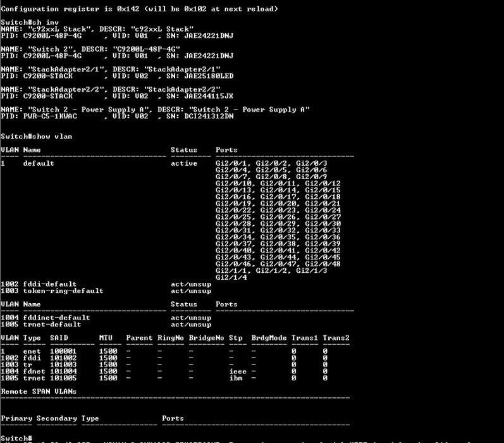Click the 'ibm' Stp value
504x443 pixels.
pyautogui.click(x=236, y=378)
